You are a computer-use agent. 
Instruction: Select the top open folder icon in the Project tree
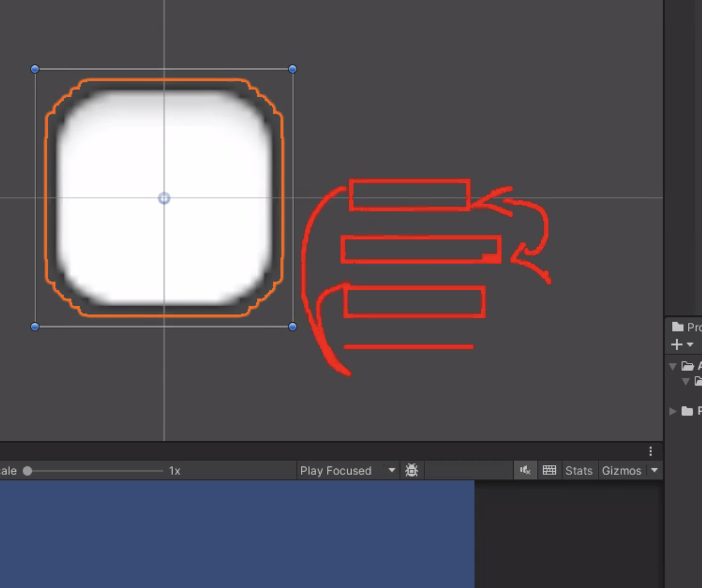click(688, 366)
